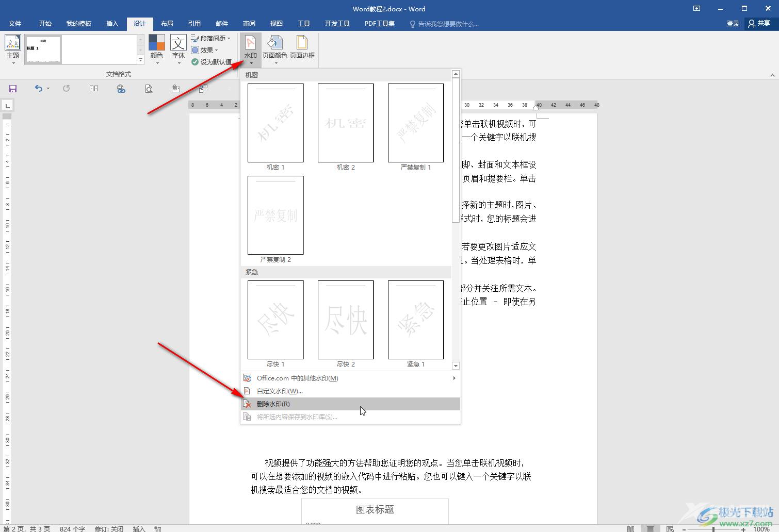
Task: Open the Page Color (页面颜色) button
Action: [274, 49]
